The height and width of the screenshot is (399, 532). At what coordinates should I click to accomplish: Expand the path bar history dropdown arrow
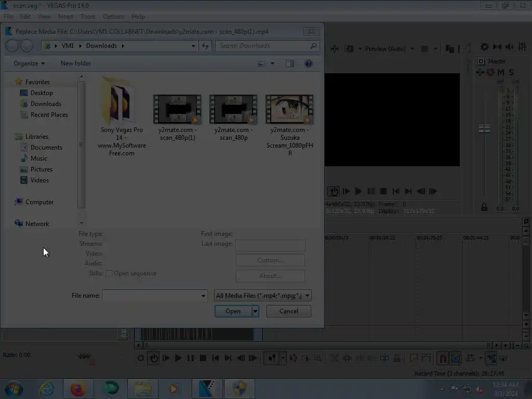coord(193,46)
